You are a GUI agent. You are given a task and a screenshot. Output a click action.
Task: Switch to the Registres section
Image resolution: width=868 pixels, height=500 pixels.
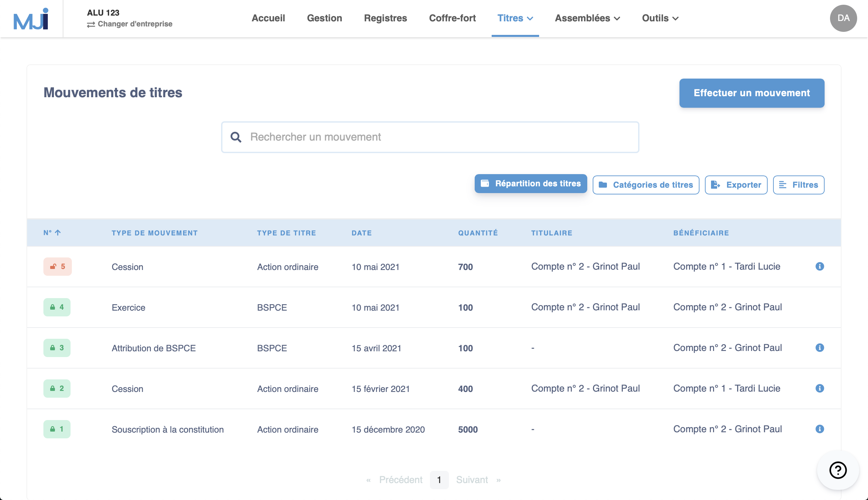tap(385, 18)
